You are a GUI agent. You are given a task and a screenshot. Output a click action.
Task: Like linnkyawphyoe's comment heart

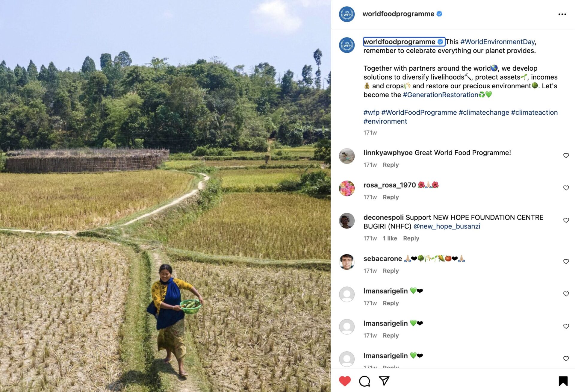pyautogui.click(x=566, y=155)
